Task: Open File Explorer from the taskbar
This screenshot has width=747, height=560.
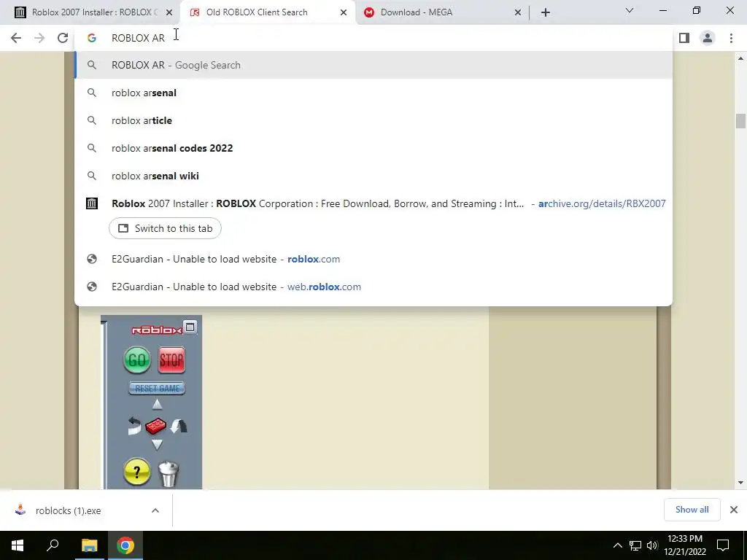Action: pos(89,545)
